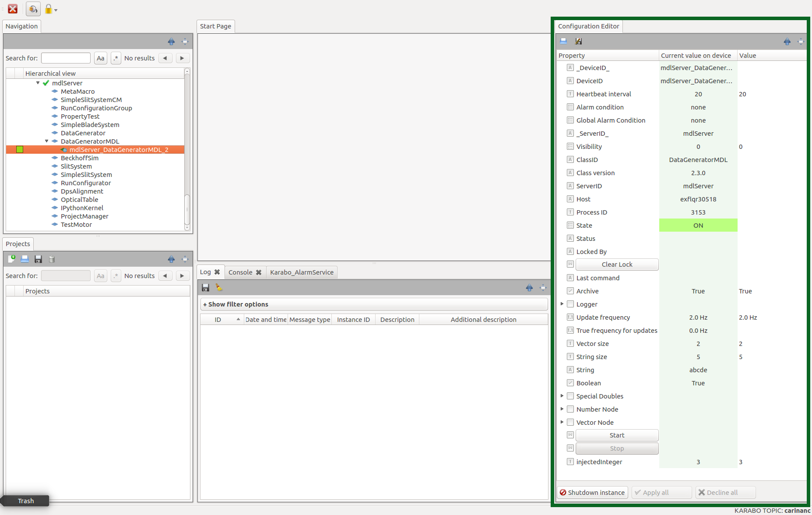
Task: Clear log with the broom icon
Action: point(219,288)
